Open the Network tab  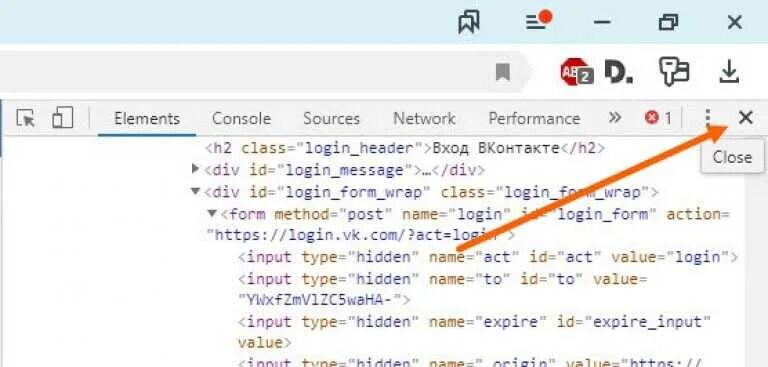(x=425, y=119)
